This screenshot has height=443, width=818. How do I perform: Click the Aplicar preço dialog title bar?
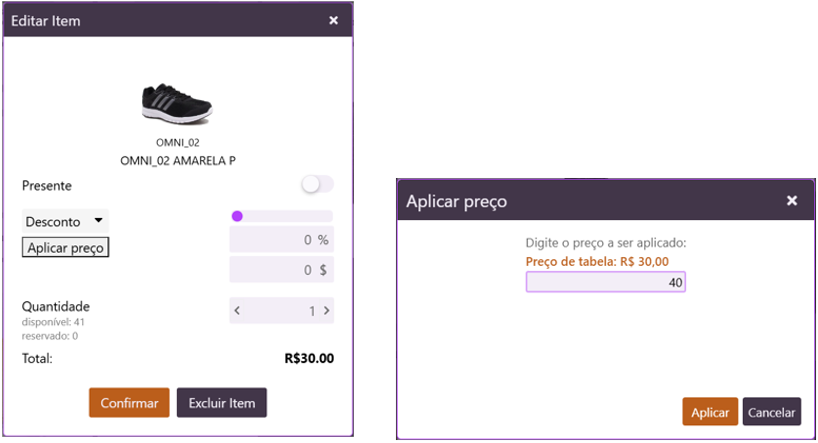[580, 201]
